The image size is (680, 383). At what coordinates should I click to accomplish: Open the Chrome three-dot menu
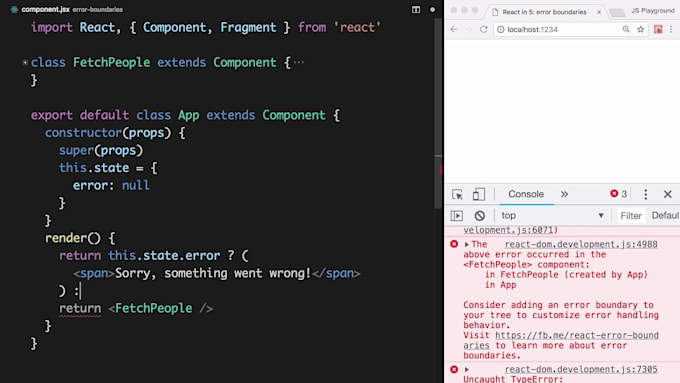pyautogui.click(x=671, y=29)
